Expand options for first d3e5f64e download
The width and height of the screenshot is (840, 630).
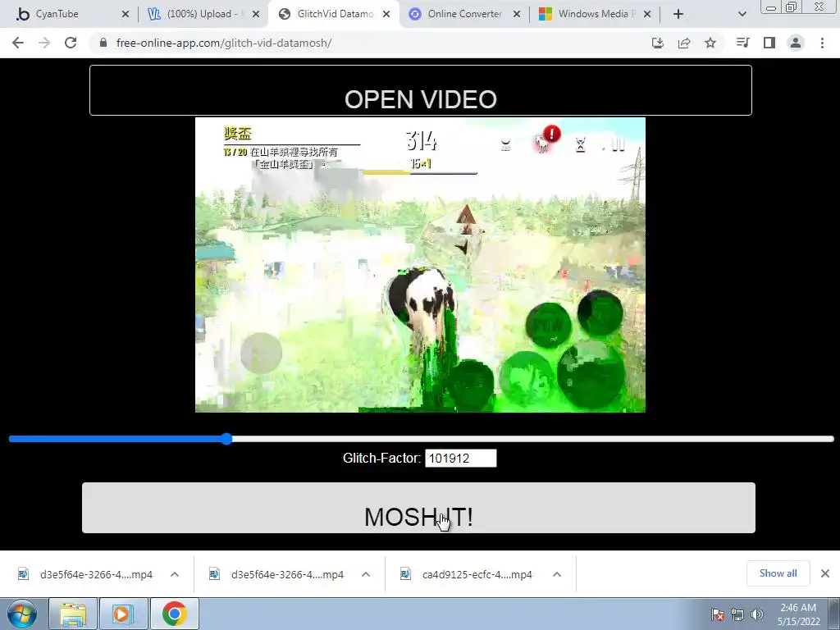coord(175,574)
